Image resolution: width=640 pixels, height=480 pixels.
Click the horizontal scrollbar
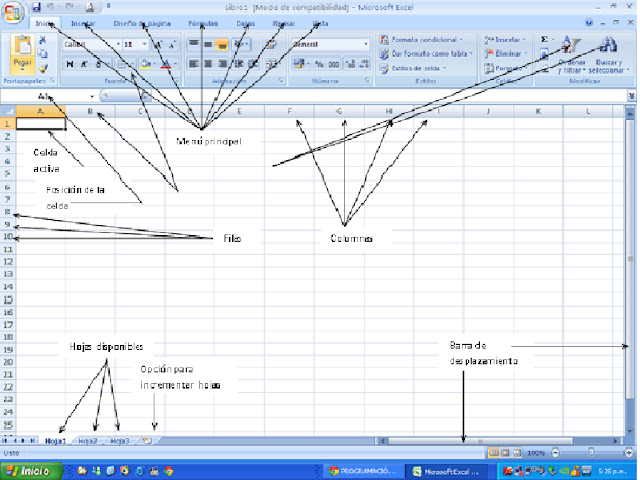[480, 441]
